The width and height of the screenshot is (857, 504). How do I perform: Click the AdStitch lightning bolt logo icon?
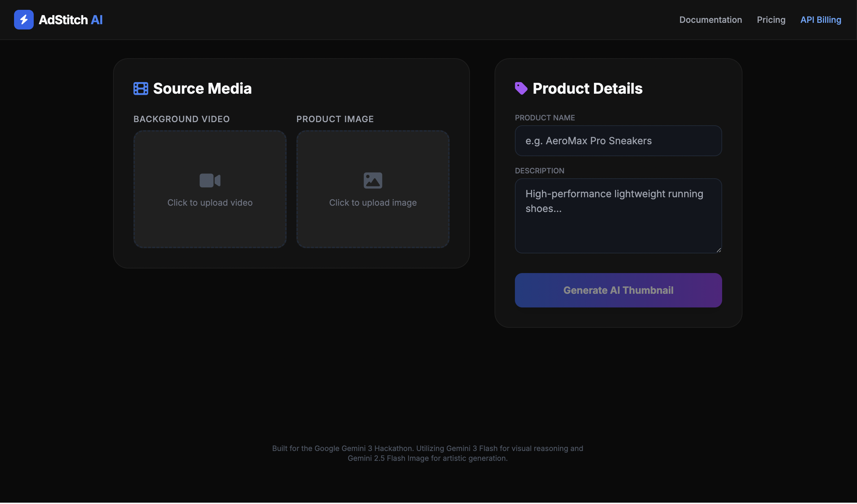24,20
